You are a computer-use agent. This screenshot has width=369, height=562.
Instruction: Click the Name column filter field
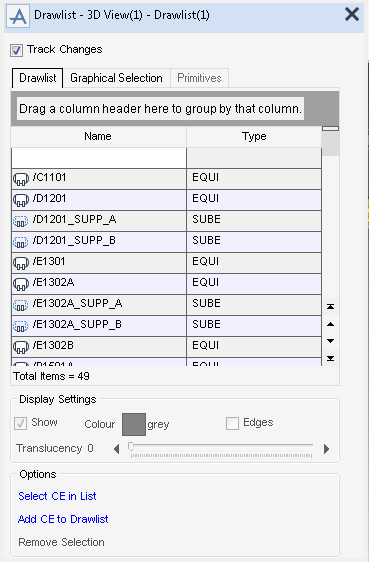pyautogui.click(x=99, y=158)
